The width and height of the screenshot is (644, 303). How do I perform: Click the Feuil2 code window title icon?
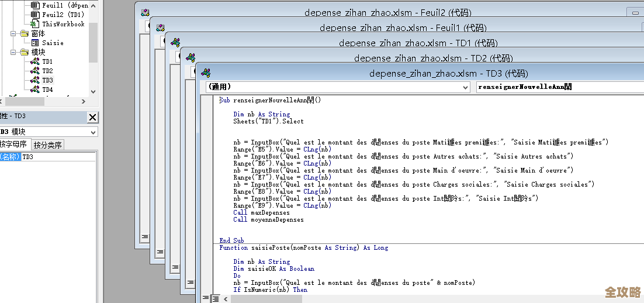coord(145,12)
